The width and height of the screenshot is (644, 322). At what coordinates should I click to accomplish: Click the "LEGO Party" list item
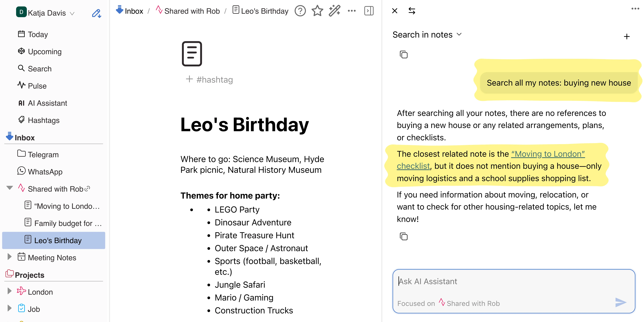tap(237, 209)
